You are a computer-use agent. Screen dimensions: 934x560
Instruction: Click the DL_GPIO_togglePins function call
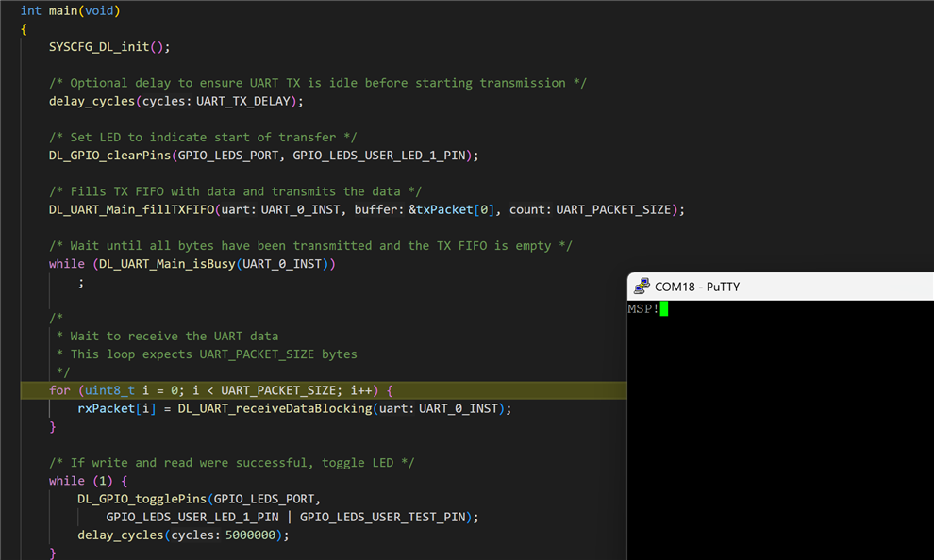click(x=142, y=499)
